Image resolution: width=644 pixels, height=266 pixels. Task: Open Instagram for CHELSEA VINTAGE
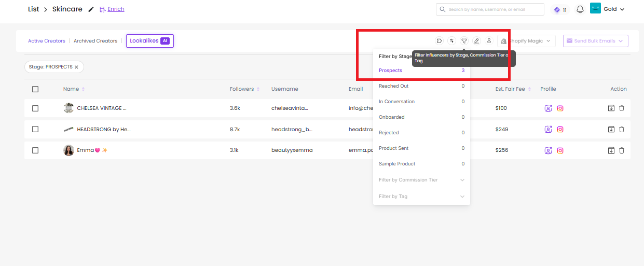click(560, 108)
